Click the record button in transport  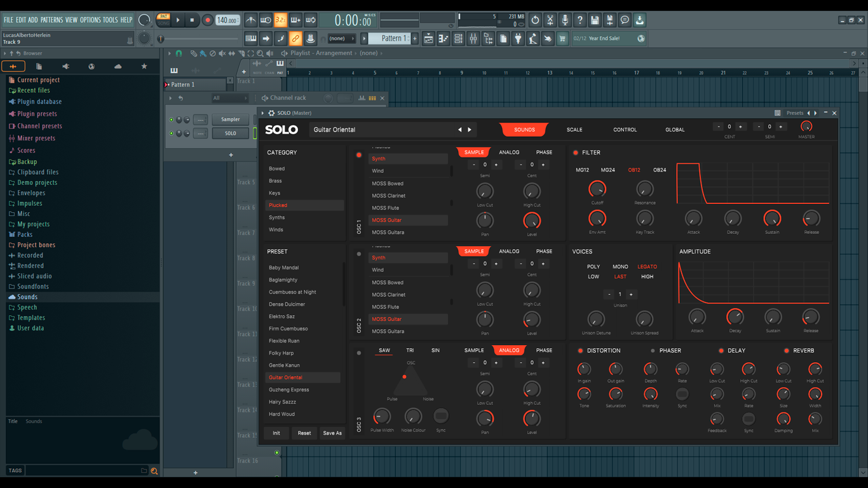(207, 20)
